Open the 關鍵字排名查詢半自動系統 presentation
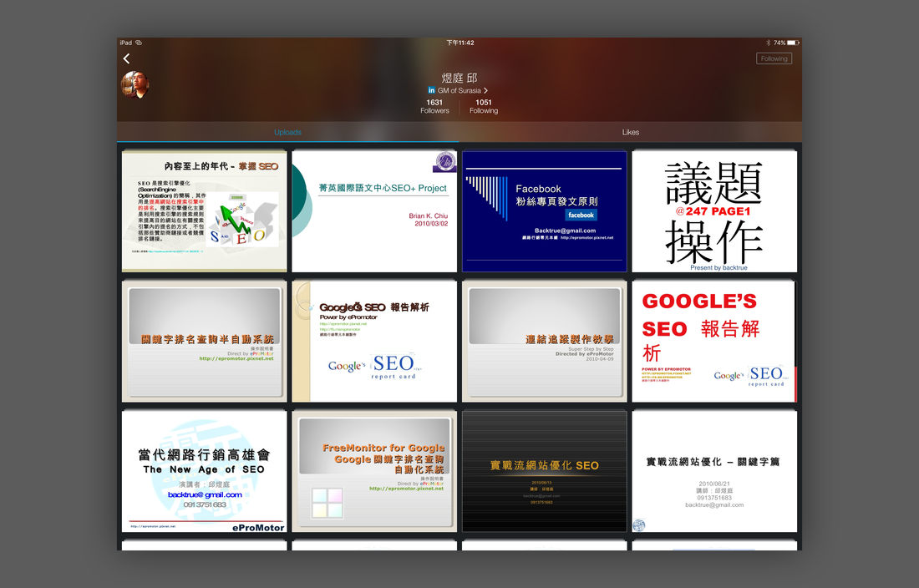The width and height of the screenshot is (919, 588). 205,342
